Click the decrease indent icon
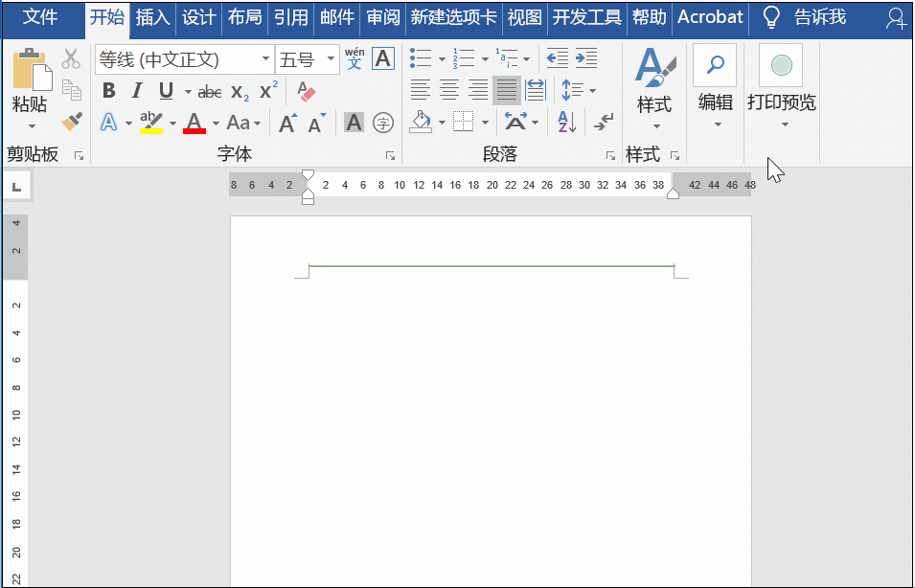The image size is (915, 588). coord(558,58)
